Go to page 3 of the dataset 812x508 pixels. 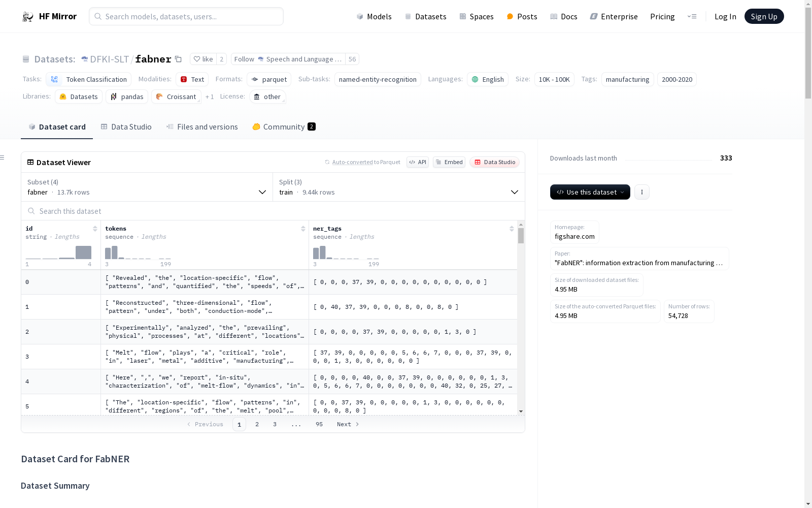(275, 424)
